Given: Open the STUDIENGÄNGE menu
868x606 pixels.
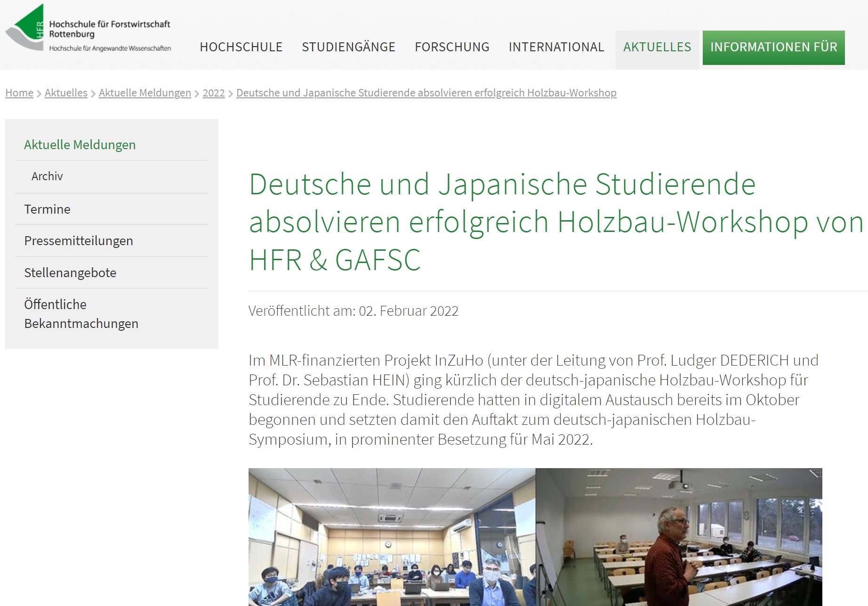Looking at the screenshot, I should pos(348,47).
